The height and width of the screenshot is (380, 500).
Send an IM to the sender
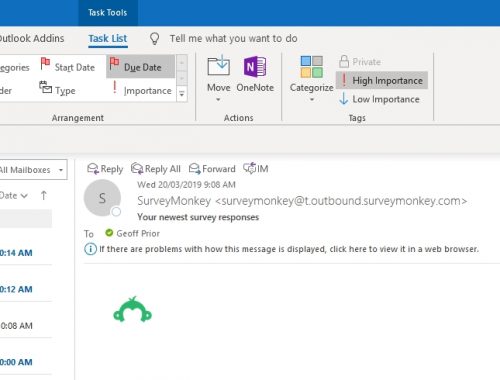coord(256,169)
